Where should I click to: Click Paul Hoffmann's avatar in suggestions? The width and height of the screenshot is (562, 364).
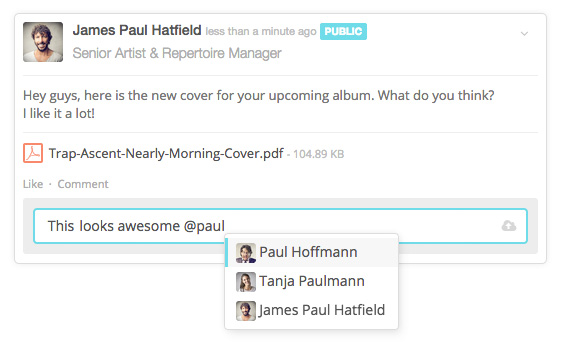coord(246,253)
